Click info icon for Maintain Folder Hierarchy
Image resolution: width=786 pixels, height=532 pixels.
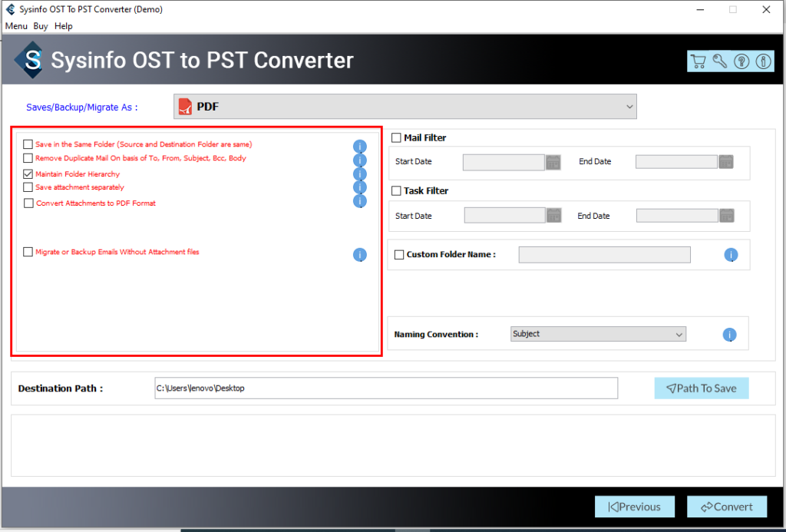(360, 174)
